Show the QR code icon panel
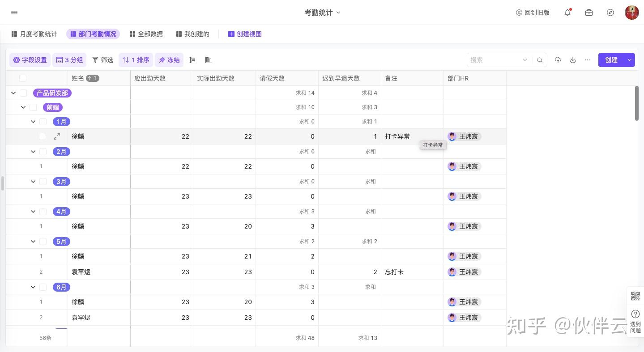Screen dimensions: 644x352 tap(635, 296)
